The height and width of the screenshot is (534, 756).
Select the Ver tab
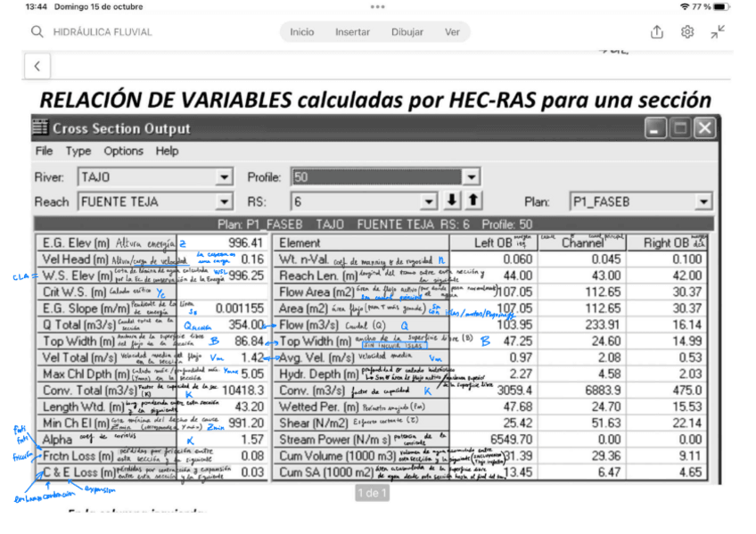(x=452, y=32)
